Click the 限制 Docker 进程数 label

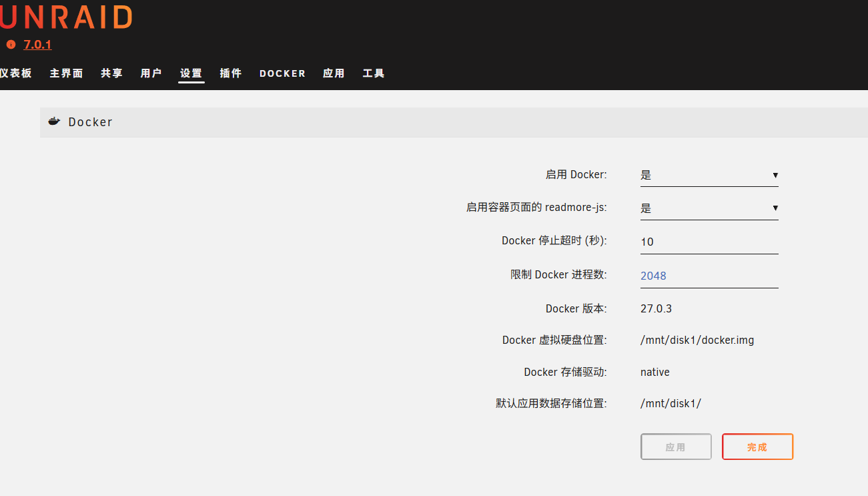click(559, 274)
